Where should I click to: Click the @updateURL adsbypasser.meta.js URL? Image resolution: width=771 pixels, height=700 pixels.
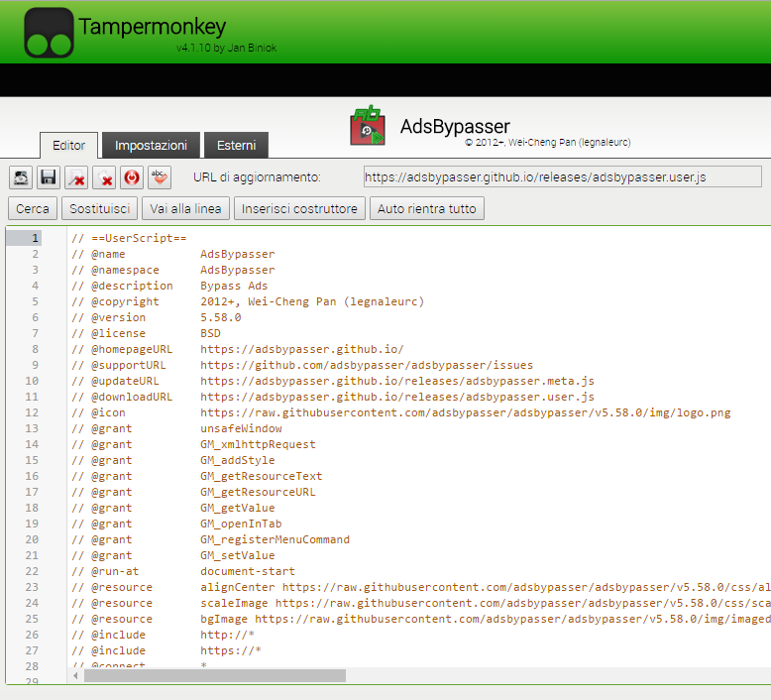click(397, 381)
